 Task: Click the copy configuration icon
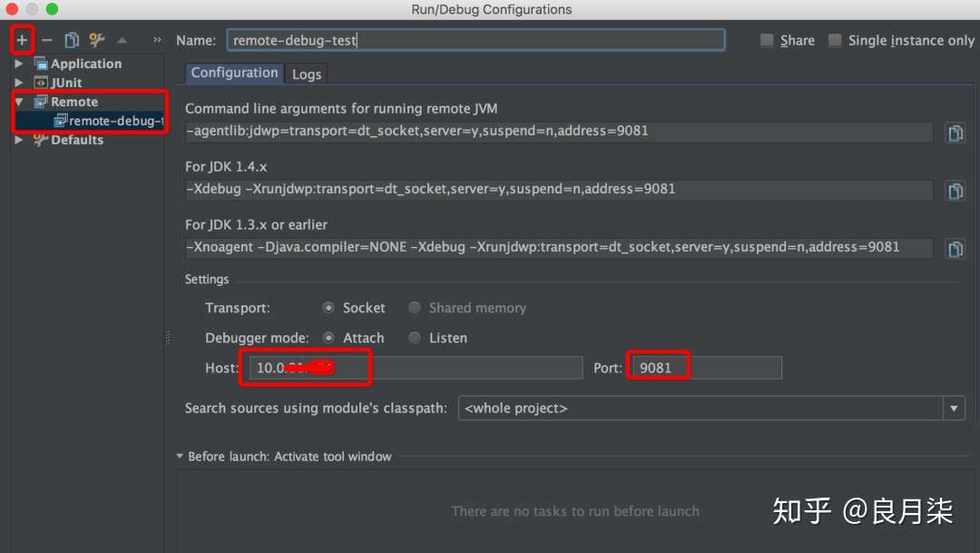point(72,40)
